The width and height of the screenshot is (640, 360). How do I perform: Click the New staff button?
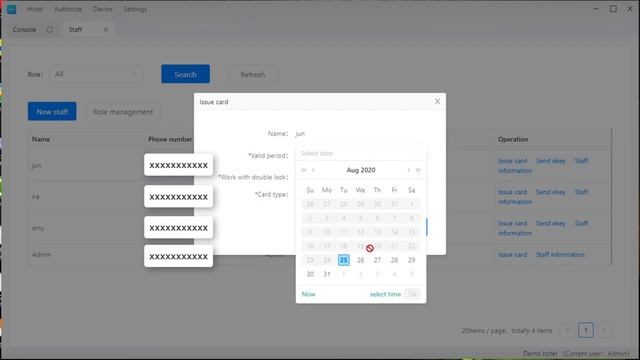pos(52,111)
